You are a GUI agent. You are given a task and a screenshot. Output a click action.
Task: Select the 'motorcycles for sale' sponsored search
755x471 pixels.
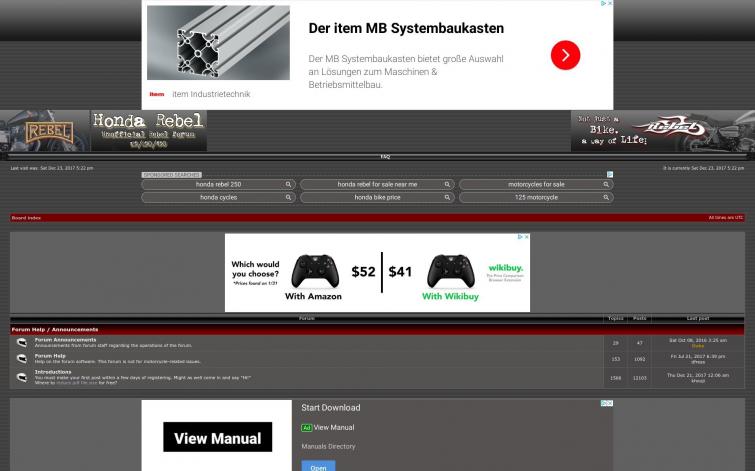pos(536,184)
